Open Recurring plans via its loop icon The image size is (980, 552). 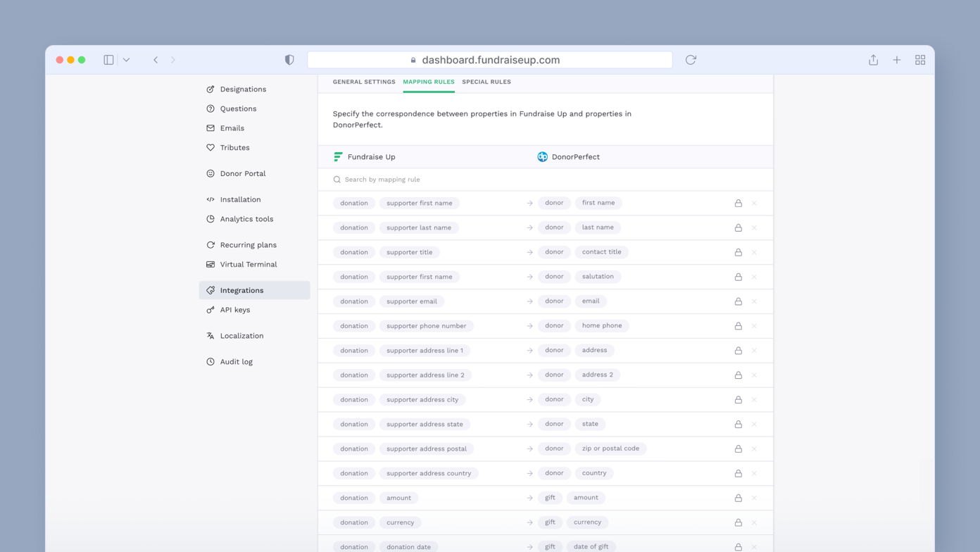(x=209, y=244)
